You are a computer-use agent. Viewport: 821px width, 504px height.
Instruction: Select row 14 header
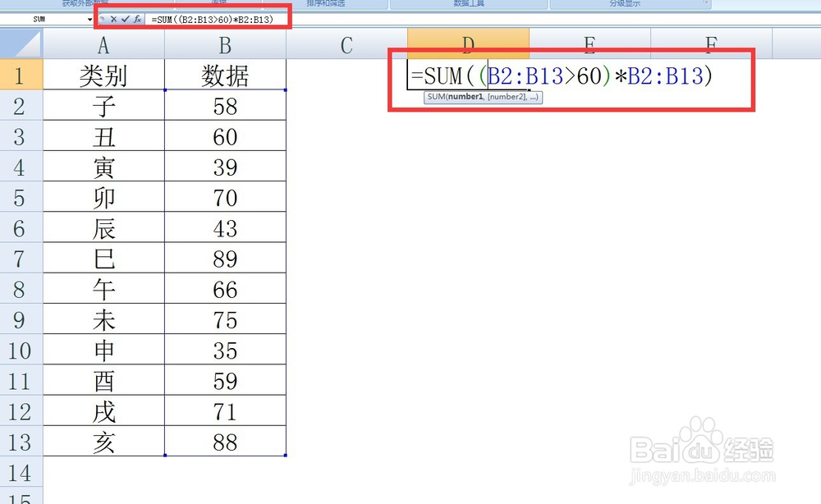(x=21, y=471)
